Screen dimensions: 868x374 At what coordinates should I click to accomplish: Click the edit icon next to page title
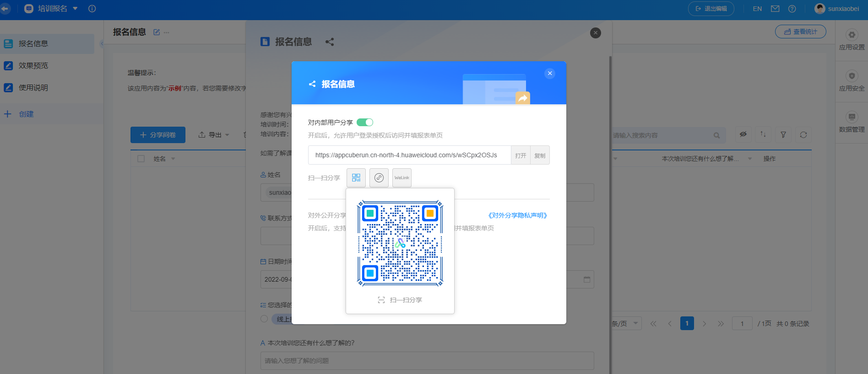157,32
